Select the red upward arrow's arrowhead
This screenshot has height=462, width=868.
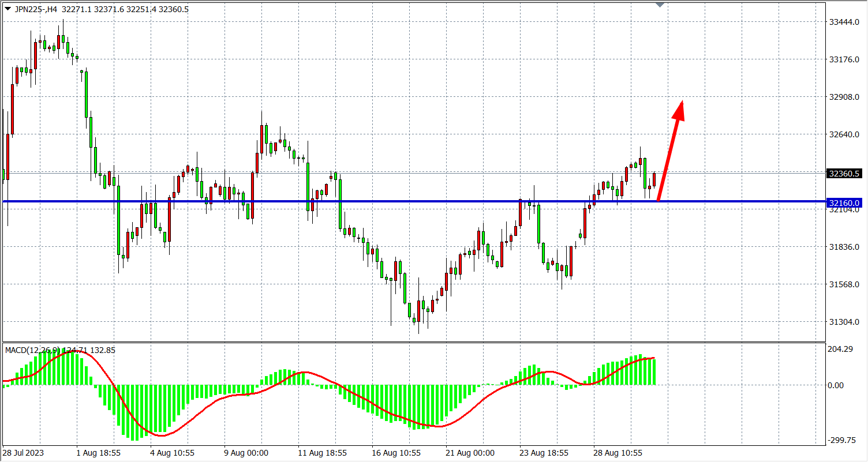click(x=679, y=110)
